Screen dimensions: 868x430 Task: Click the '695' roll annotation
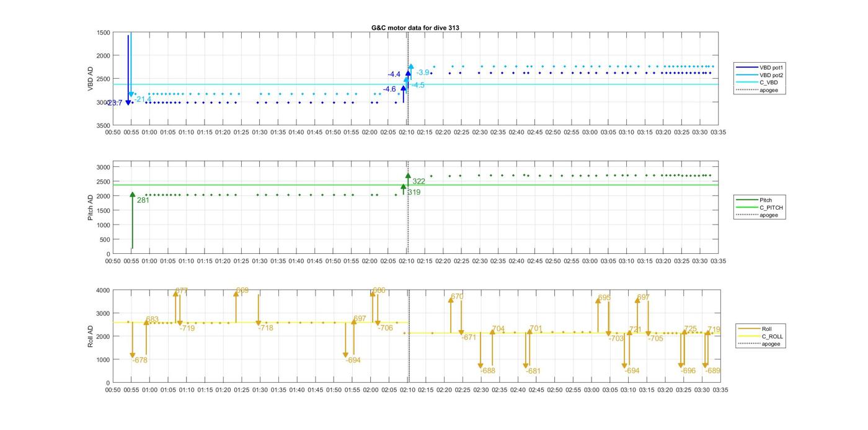coord(604,298)
